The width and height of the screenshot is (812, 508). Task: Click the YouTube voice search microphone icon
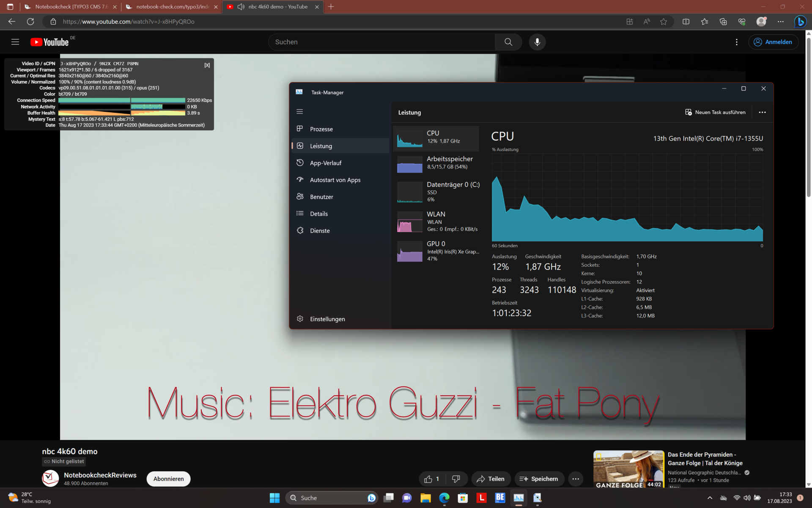click(537, 42)
